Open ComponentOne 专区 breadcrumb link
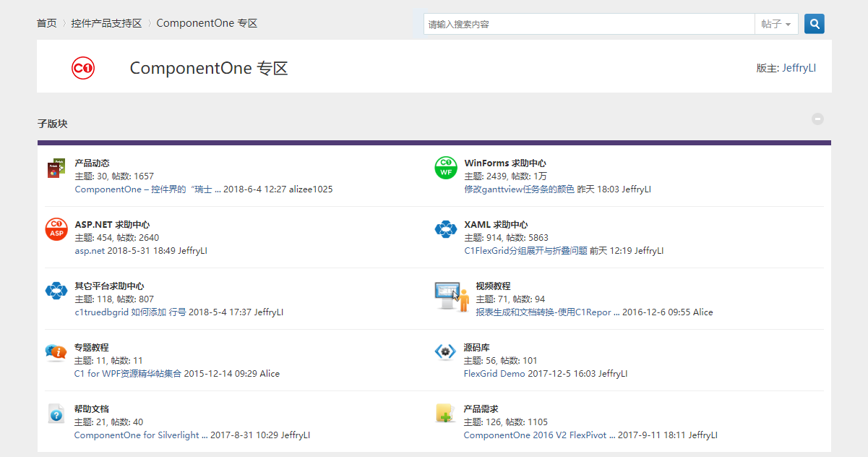The image size is (868, 457). point(207,23)
